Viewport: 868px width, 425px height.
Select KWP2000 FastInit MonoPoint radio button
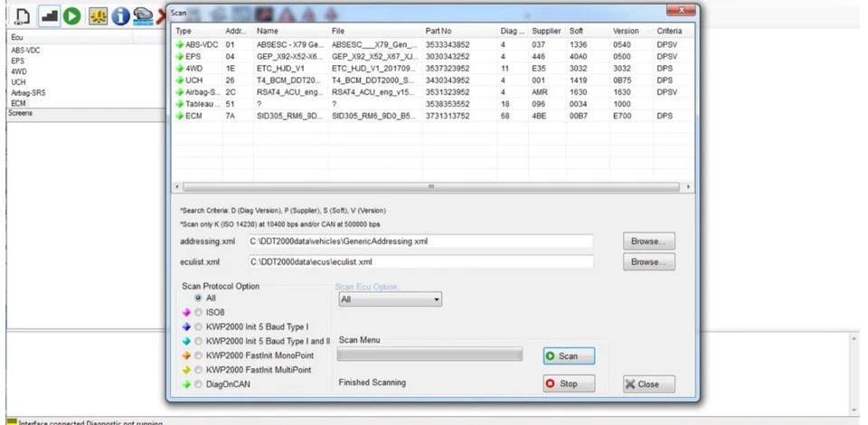[198, 356]
